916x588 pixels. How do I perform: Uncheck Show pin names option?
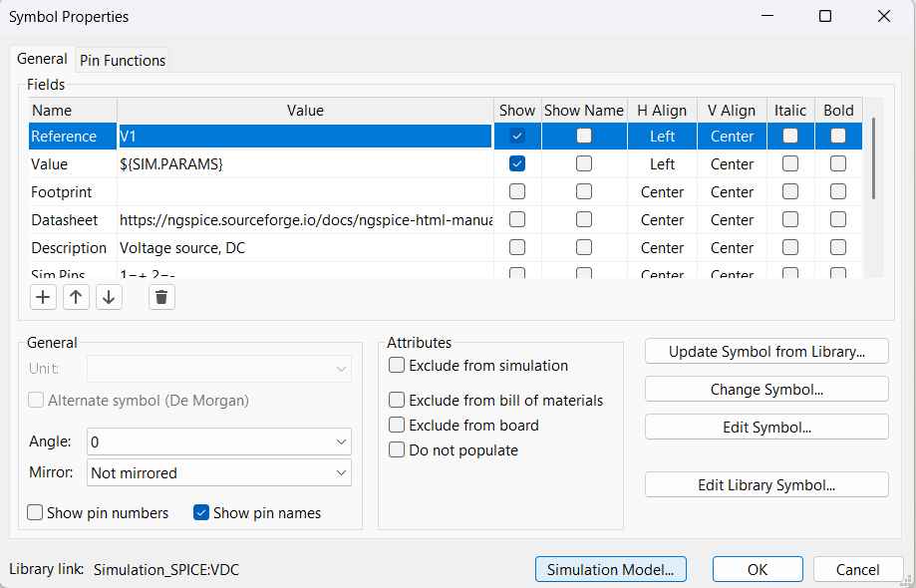pyautogui.click(x=201, y=513)
